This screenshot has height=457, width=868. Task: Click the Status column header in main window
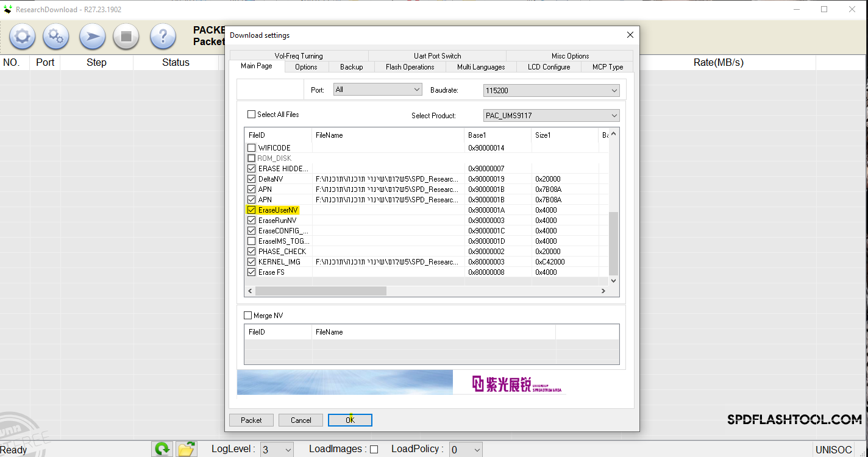pyautogui.click(x=176, y=62)
